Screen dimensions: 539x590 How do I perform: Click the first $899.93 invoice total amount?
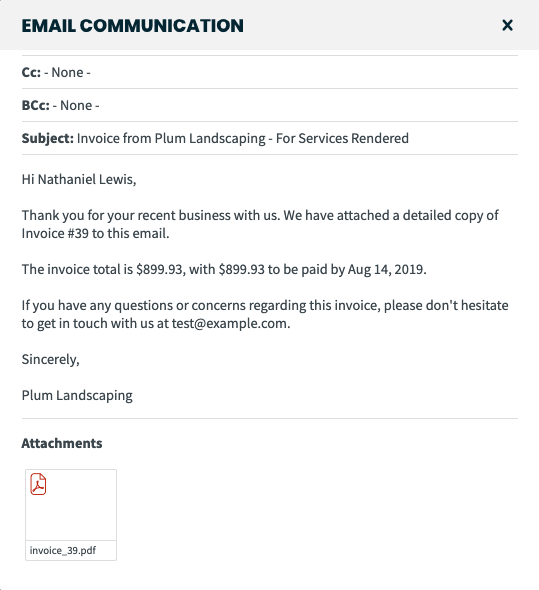[159, 269]
